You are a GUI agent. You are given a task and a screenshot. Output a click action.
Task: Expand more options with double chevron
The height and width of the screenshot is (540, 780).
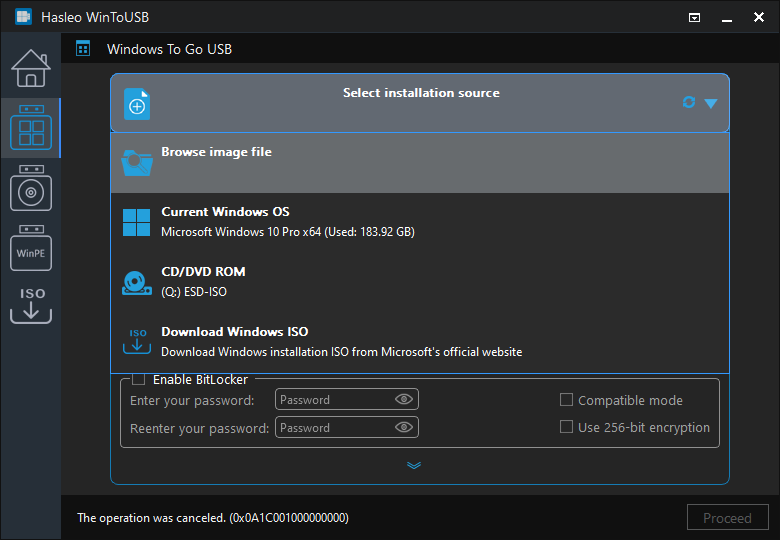tap(414, 465)
